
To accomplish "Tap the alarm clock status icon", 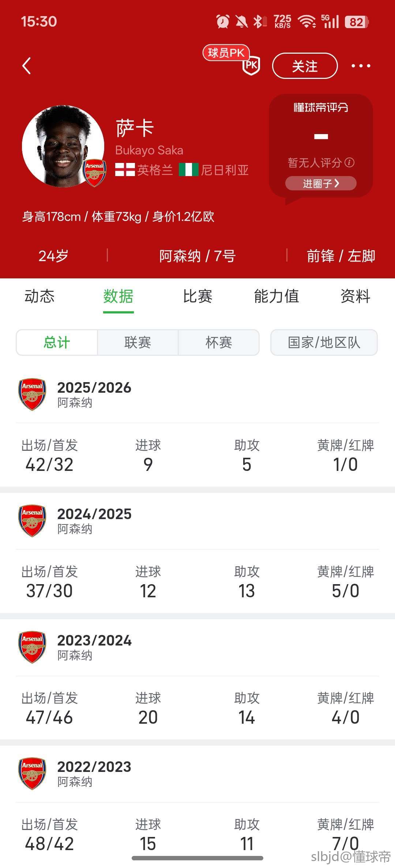I will click(x=223, y=22).
